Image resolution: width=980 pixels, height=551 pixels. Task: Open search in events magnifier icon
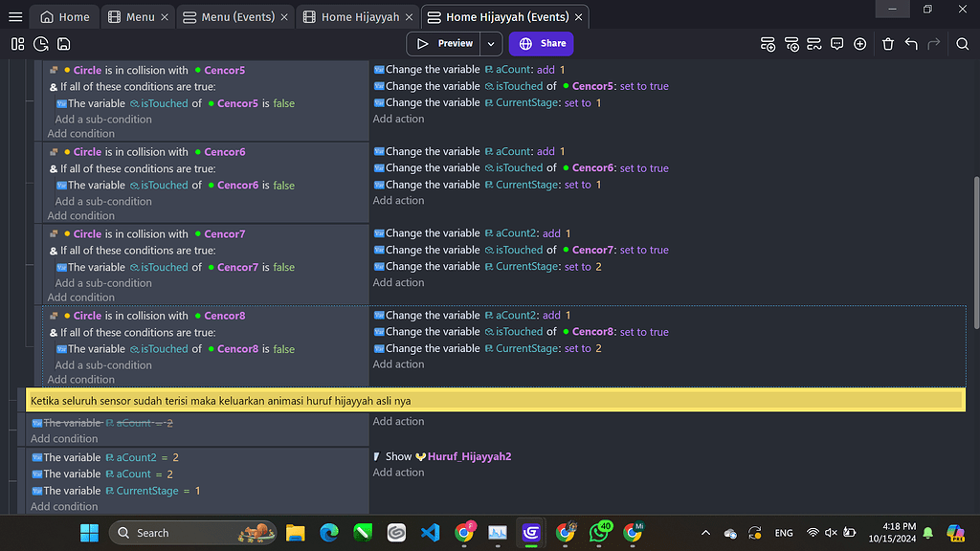(x=963, y=44)
